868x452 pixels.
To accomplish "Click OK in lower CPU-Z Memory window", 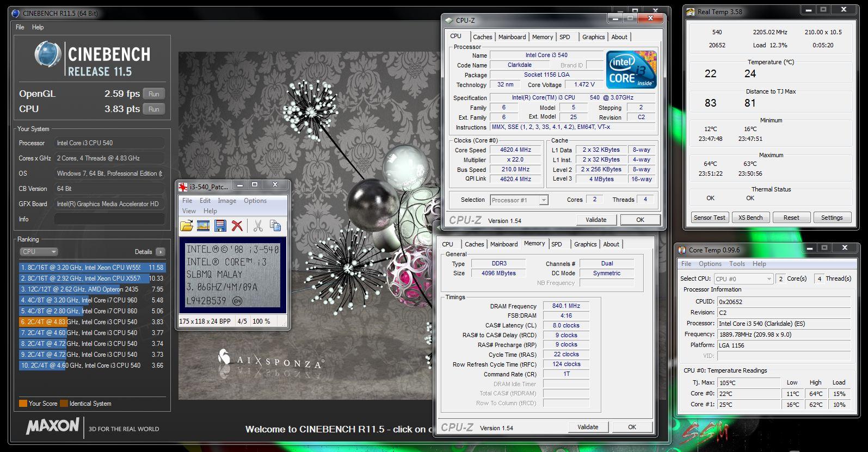I will (632, 427).
